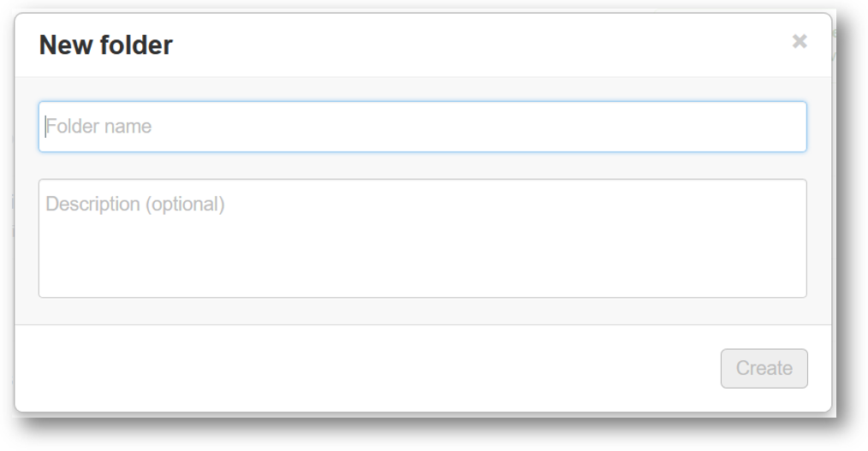Click the New folder dialog title
The image size is (868, 451).
coord(106,45)
